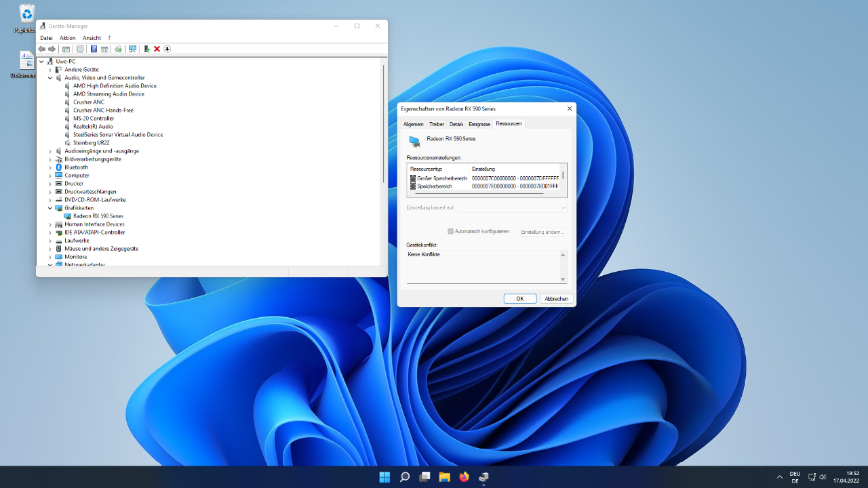
Task: Open the Ansicht menu
Action: click(92, 38)
